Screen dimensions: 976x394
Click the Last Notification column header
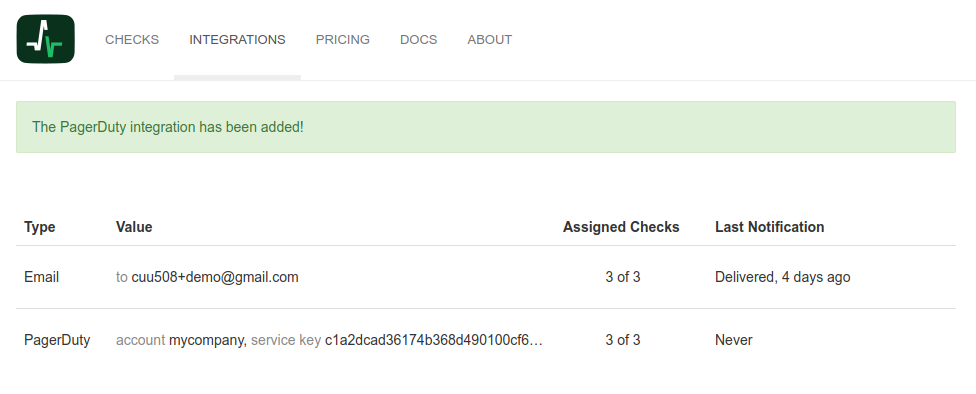coord(769,227)
